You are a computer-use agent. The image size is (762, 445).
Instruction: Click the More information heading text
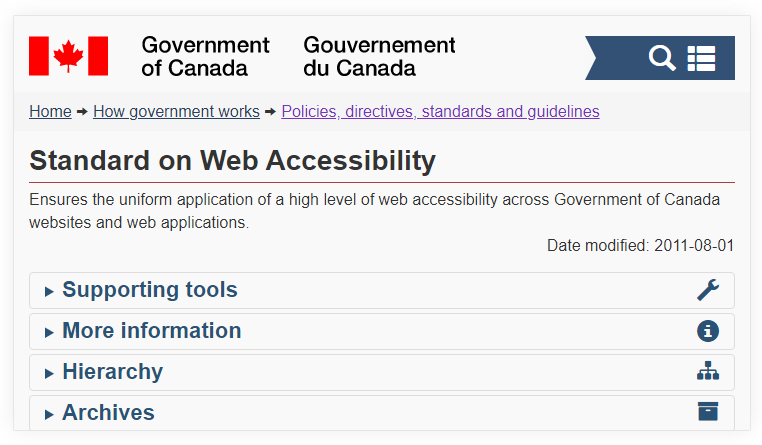coord(152,330)
